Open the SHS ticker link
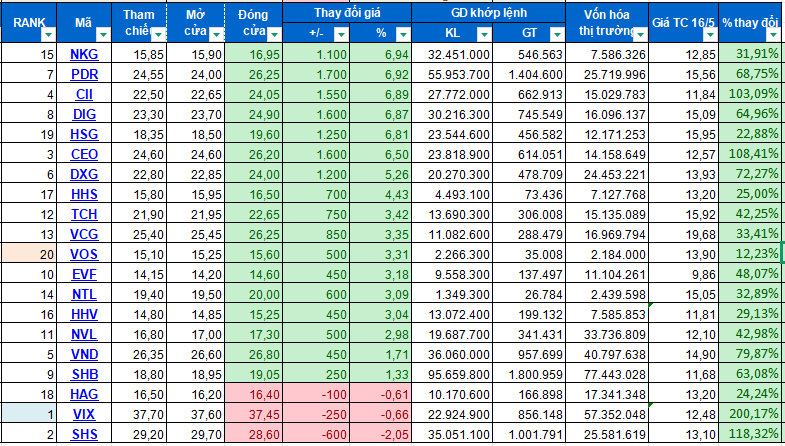 pos(84,434)
